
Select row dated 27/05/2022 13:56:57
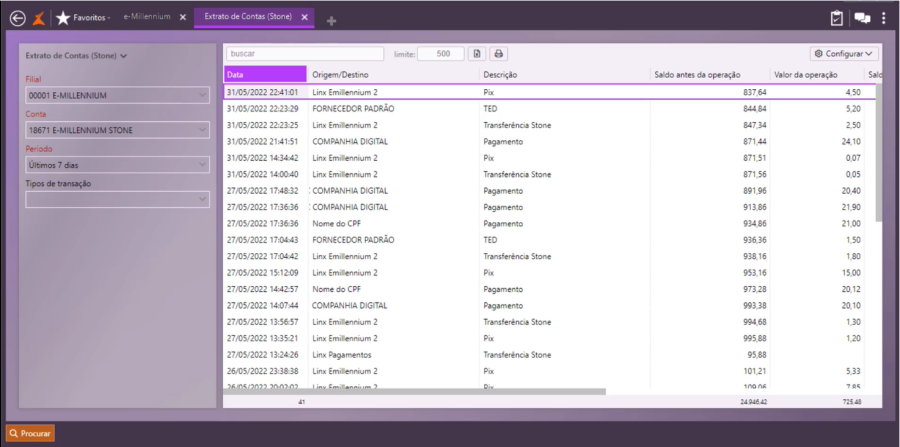pos(549,322)
